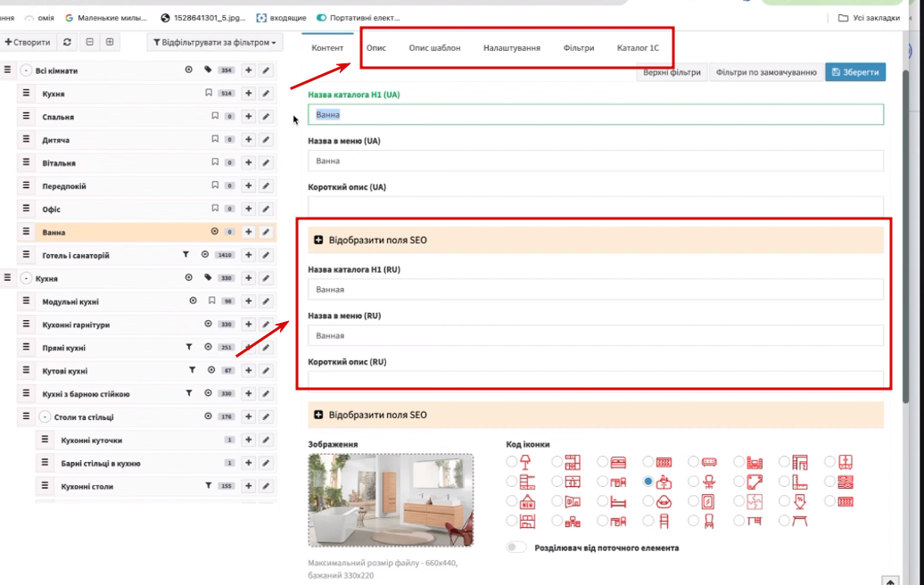Add a child with plus in Вітальня row

[x=248, y=162]
